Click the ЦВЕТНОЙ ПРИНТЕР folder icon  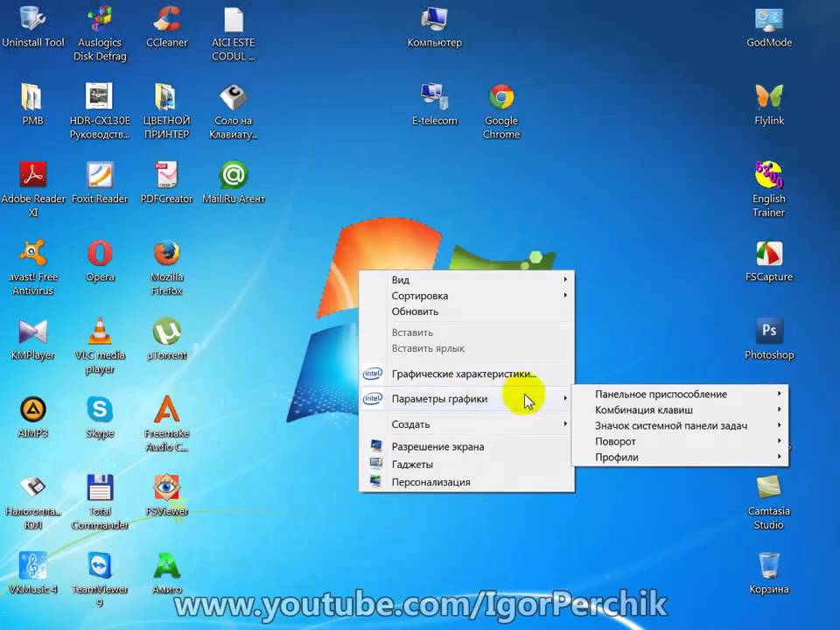pyautogui.click(x=166, y=97)
